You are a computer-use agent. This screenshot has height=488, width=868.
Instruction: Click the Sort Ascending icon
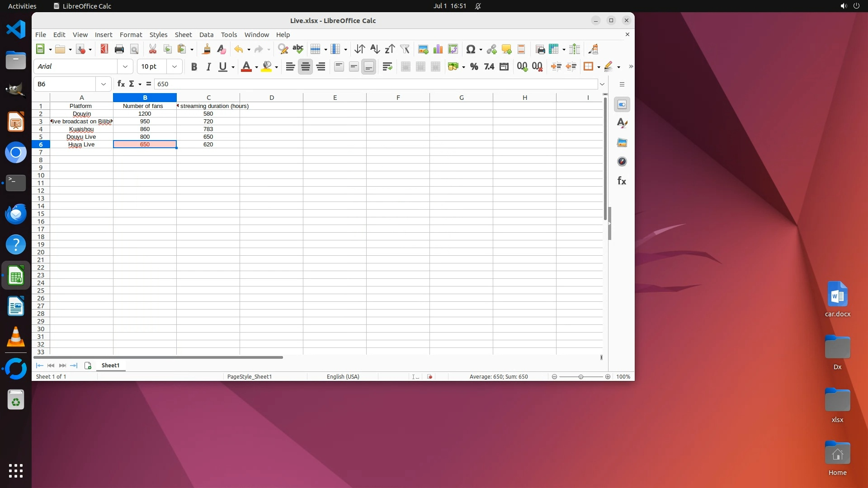pos(374,49)
